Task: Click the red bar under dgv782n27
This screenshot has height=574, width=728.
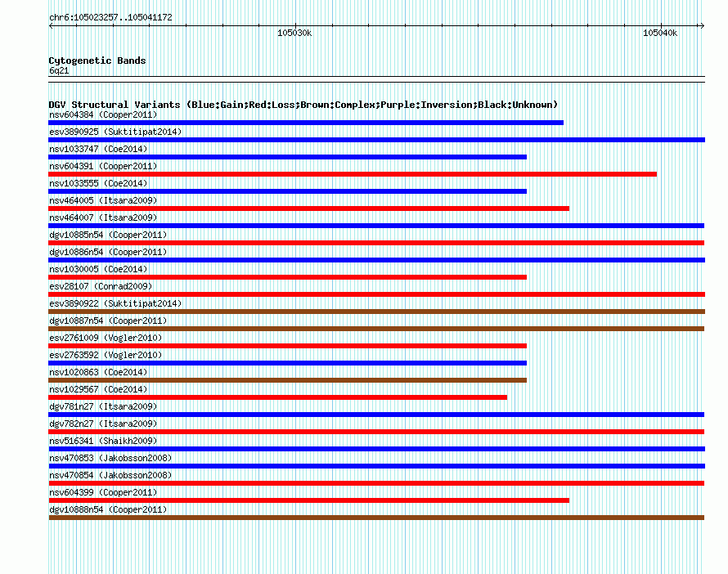Action: (376, 432)
